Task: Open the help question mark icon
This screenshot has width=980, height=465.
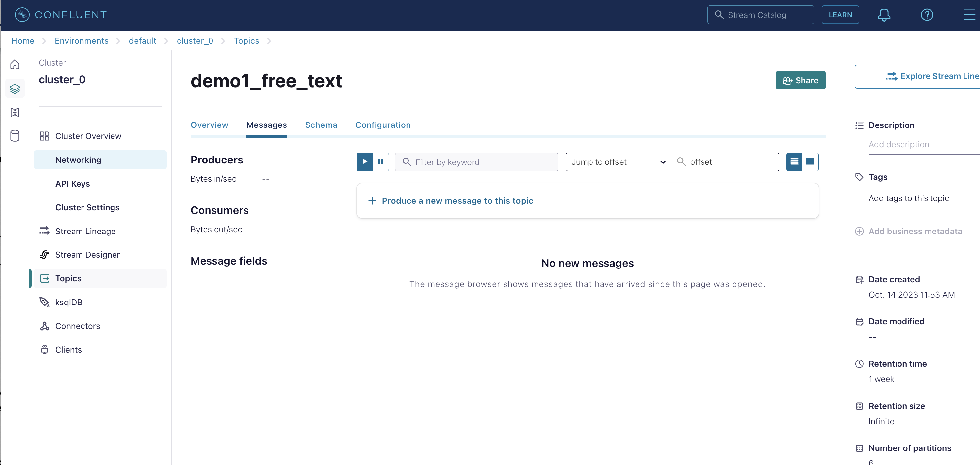Action: point(927,15)
